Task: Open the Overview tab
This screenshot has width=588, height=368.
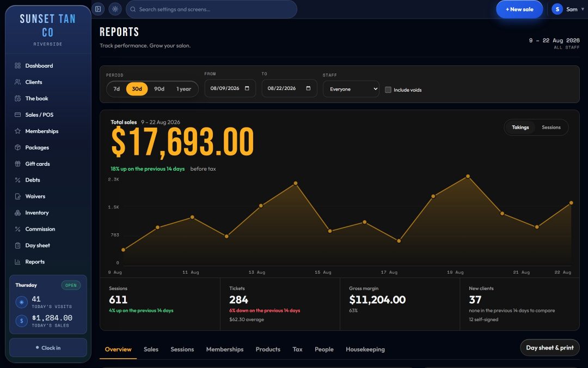Action: [x=118, y=349]
